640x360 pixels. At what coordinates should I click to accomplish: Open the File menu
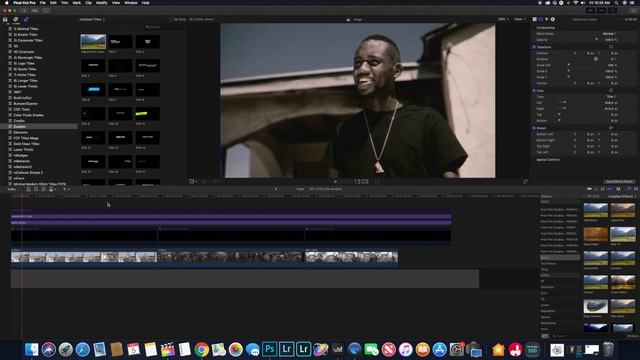(x=42, y=3)
